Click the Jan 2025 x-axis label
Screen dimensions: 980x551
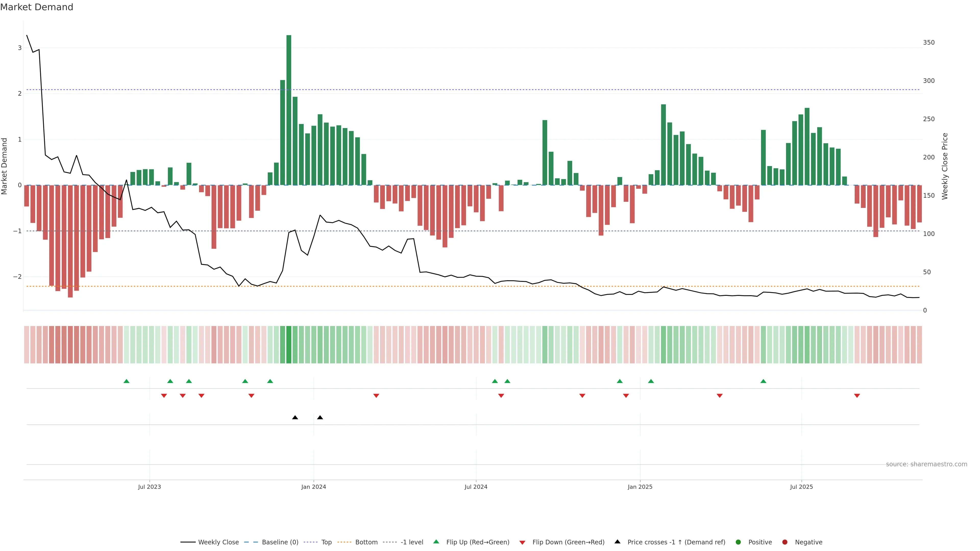640,487
